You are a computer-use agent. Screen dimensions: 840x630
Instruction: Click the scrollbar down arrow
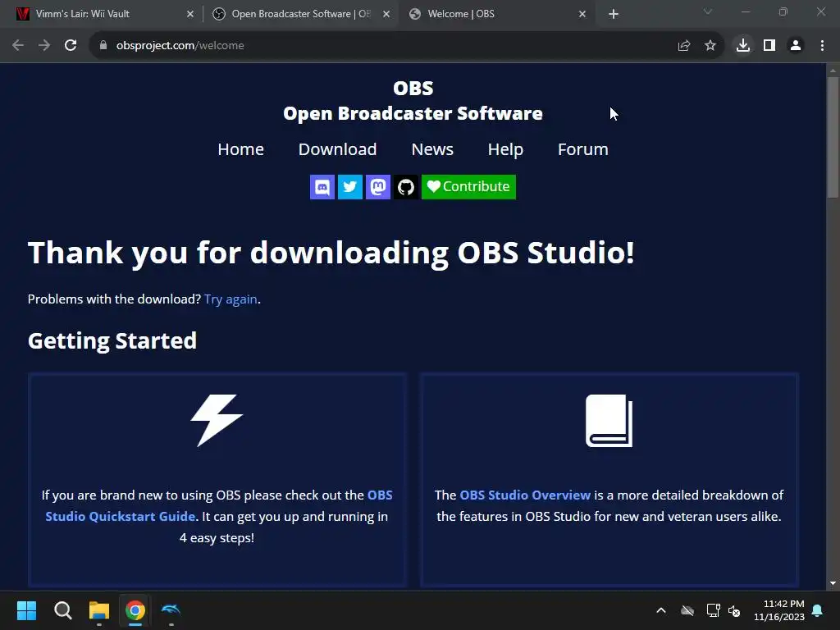pos(833,583)
